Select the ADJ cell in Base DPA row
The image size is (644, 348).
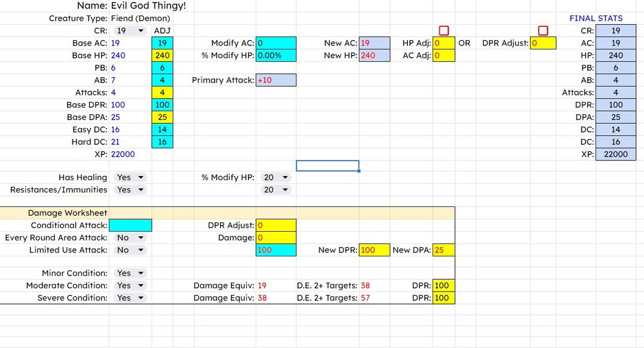pos(163,117)
